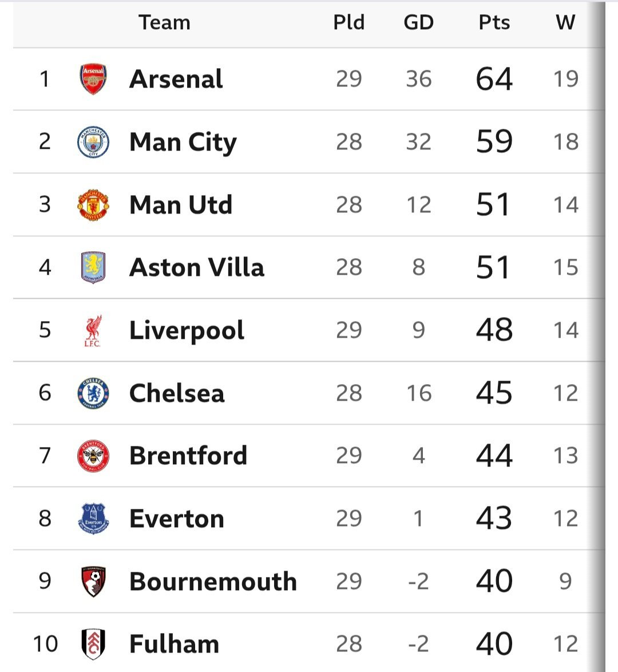Select the Brentford bee crest
618x672 pixels.
click(x=93, y=456)
